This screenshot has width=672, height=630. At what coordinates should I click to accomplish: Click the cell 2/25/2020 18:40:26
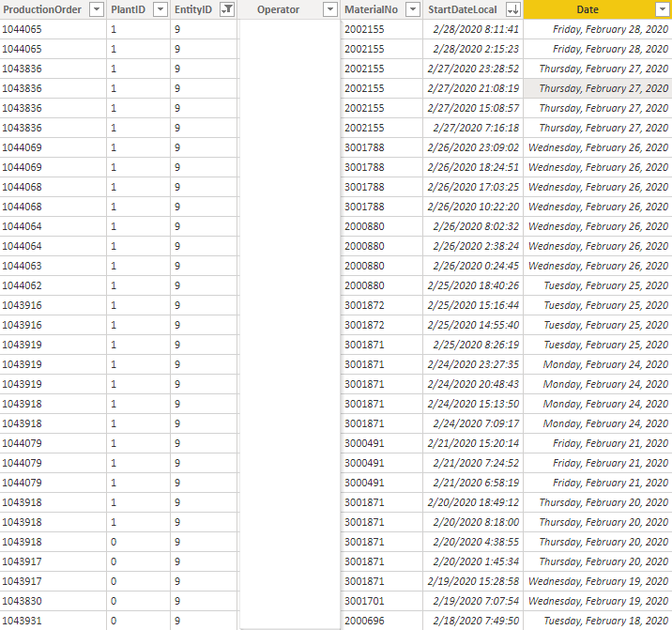(x=473, y=285)
